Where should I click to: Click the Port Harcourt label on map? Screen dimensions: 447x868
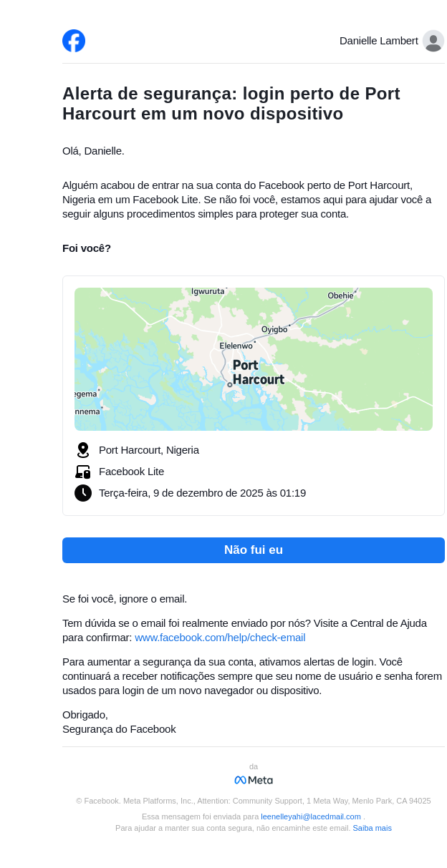(x=258, y=372)
